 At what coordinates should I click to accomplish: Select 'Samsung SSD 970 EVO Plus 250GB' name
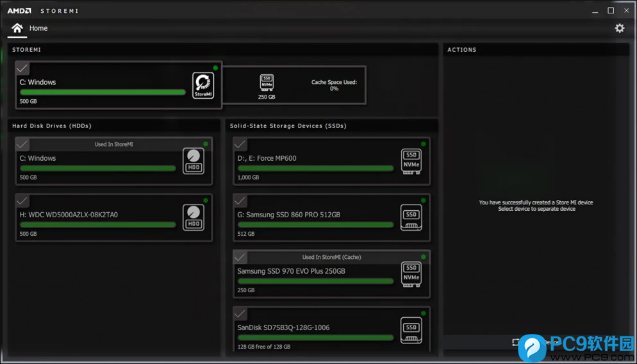[x=292, y=271]
